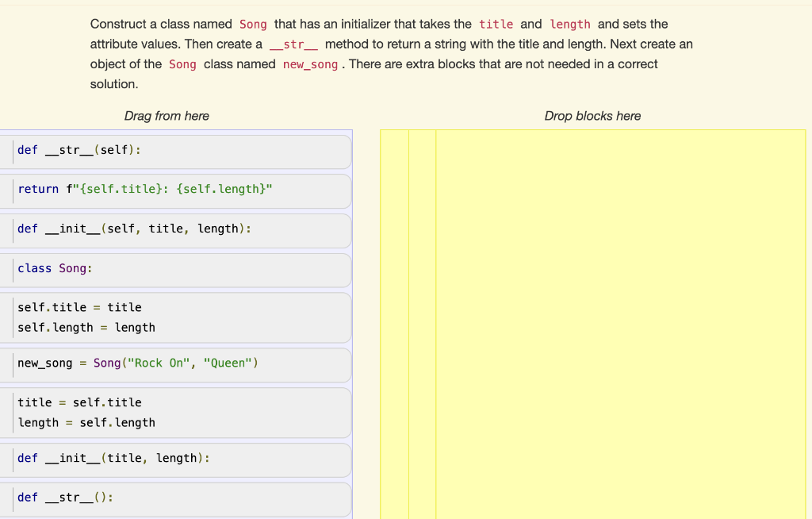Select the title inline code in instructions

point(496,24)
